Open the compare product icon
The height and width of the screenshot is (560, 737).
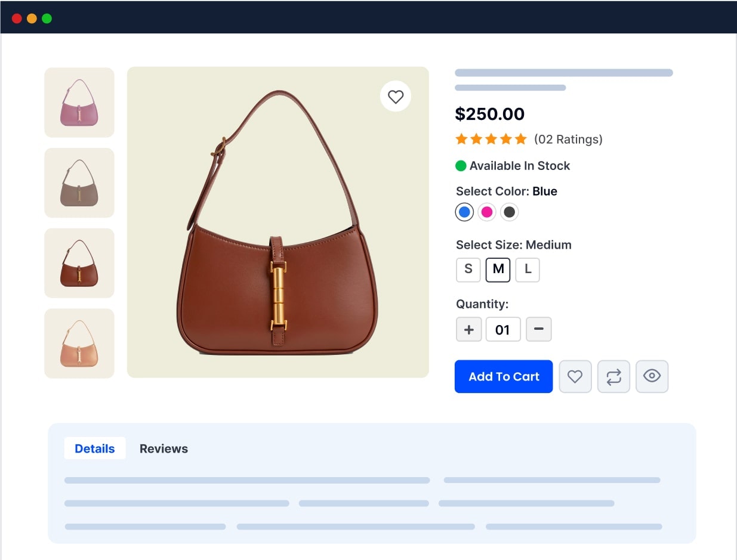point(613,376)
